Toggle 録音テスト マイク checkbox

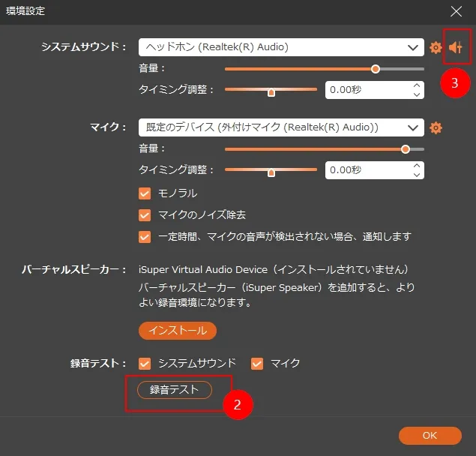pyautogui.click(x=257, y=364)
